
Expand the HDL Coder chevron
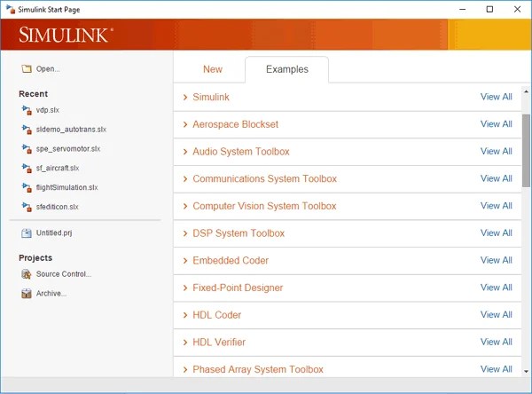tap(185, 315)
